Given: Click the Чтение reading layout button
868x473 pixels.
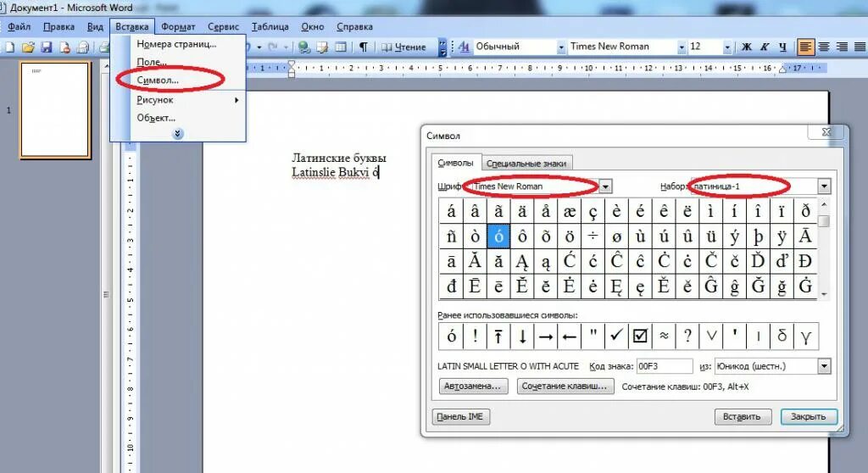Looking at the screenshot, I should click(x=403, y=47).
